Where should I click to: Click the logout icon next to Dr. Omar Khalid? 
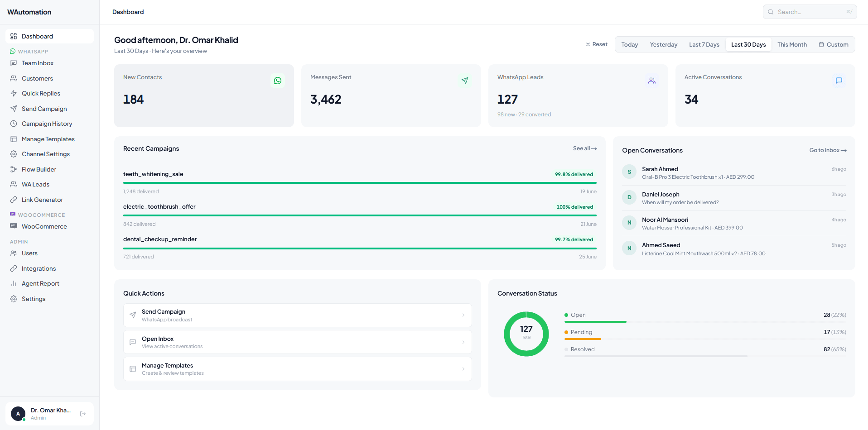(x=83, y=414)
